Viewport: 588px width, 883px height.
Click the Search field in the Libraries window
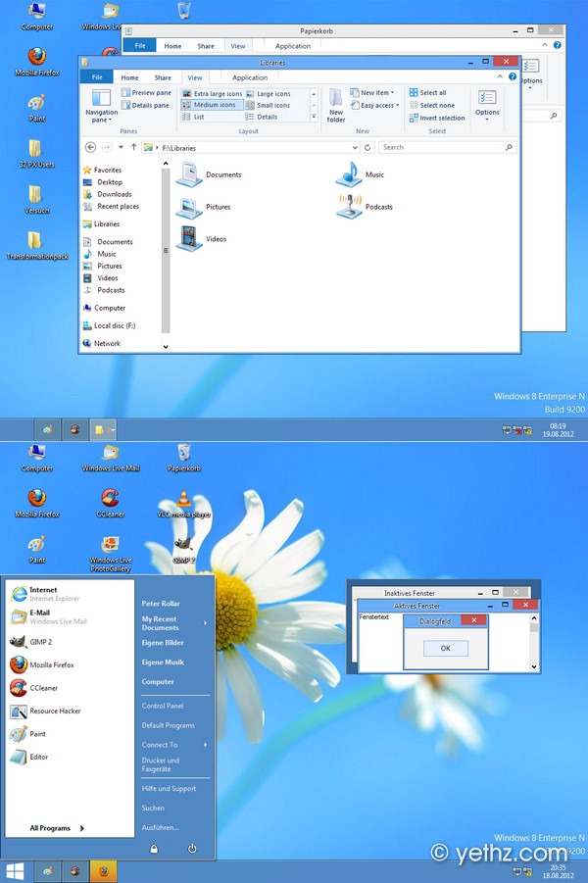coord(447,147)
